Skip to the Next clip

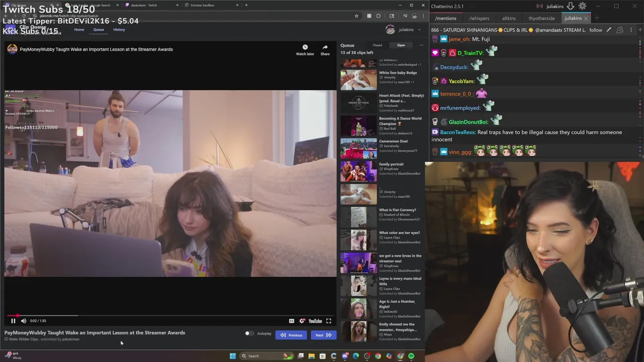(x=324, y=335)
